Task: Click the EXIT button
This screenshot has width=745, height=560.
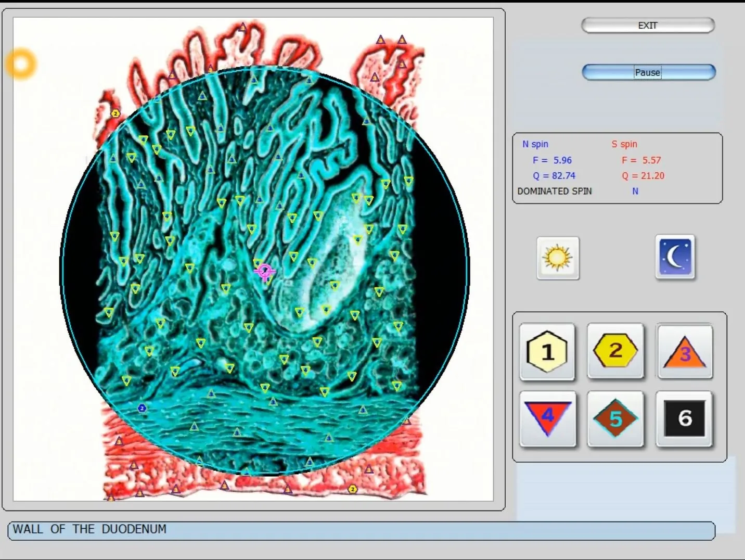Action: pos(648,26)
